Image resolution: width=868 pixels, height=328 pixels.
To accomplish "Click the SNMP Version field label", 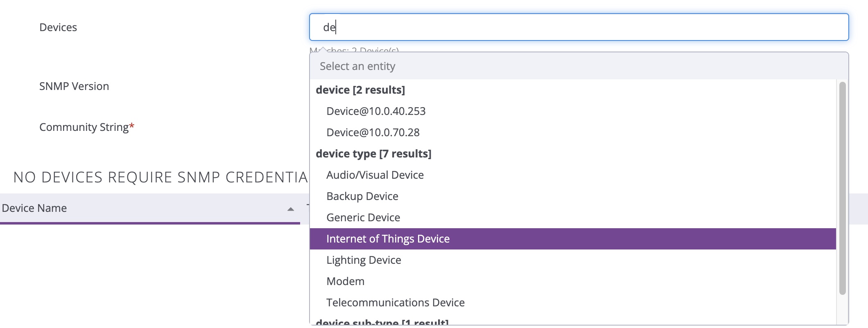I will [x=74, y=86].
